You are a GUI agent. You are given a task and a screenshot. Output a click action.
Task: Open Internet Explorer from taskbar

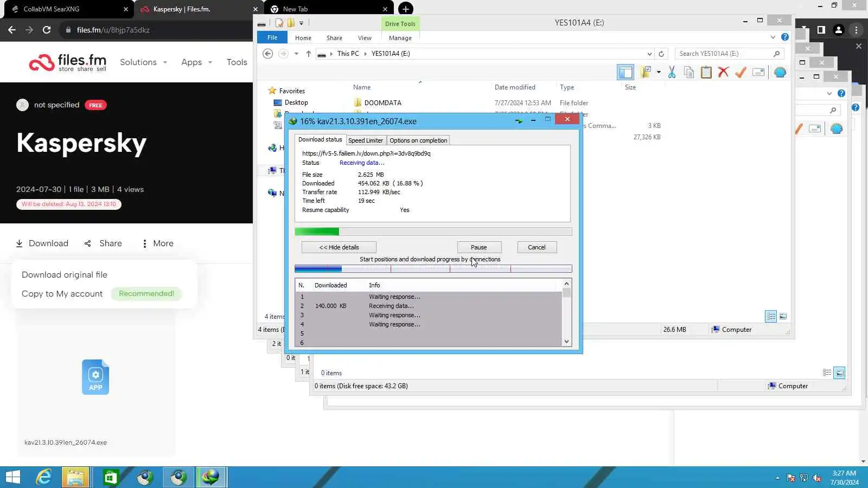43,477
